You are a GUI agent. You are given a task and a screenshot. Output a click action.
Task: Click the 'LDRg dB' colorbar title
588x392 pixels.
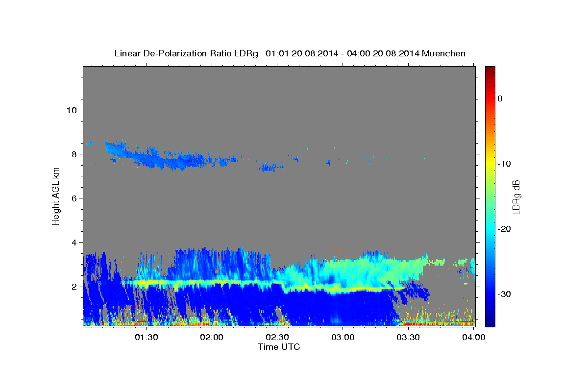pyautogui.click(x=516, y=196)
